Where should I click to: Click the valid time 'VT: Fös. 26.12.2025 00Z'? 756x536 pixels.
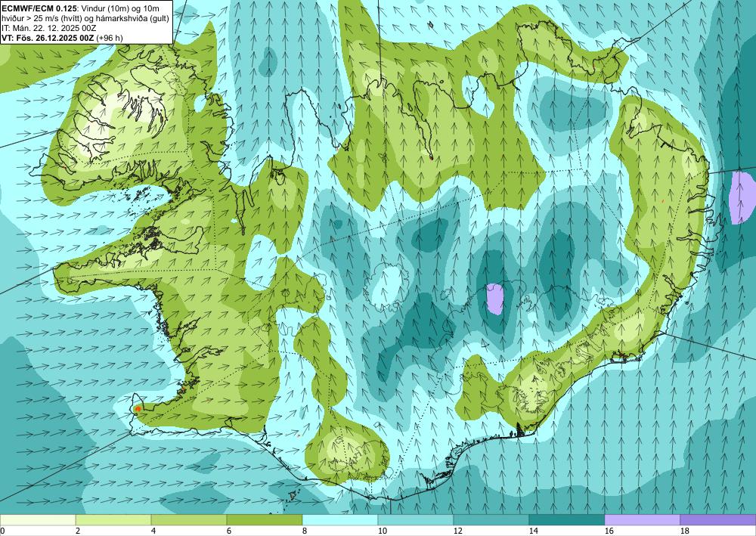47,38
